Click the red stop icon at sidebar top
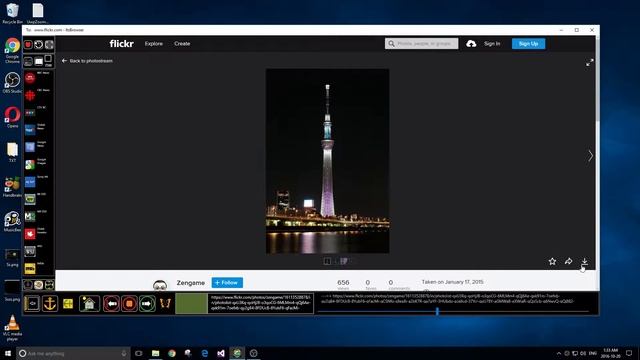 pos(28,44)
